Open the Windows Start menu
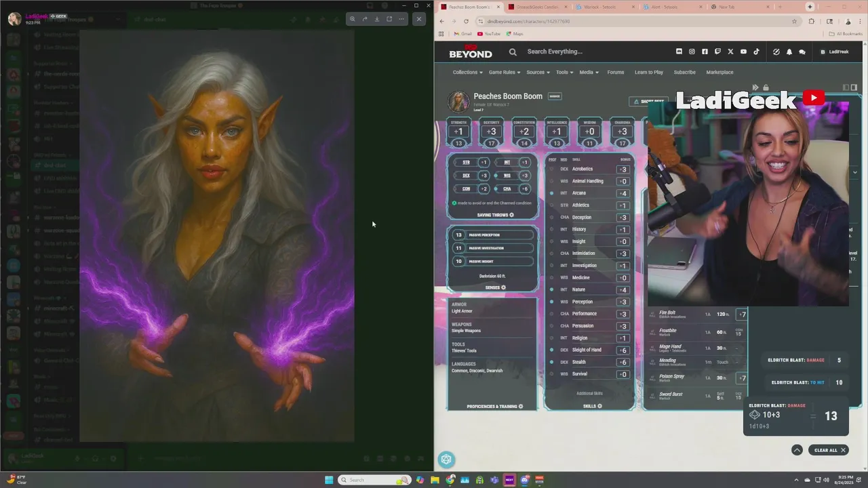The width and height of the screenshot is (868, 488). coord(329,480)
